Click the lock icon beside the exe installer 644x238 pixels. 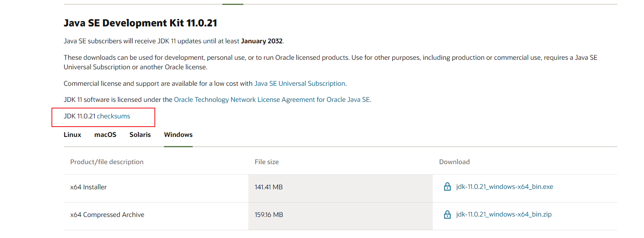point(447,187)
